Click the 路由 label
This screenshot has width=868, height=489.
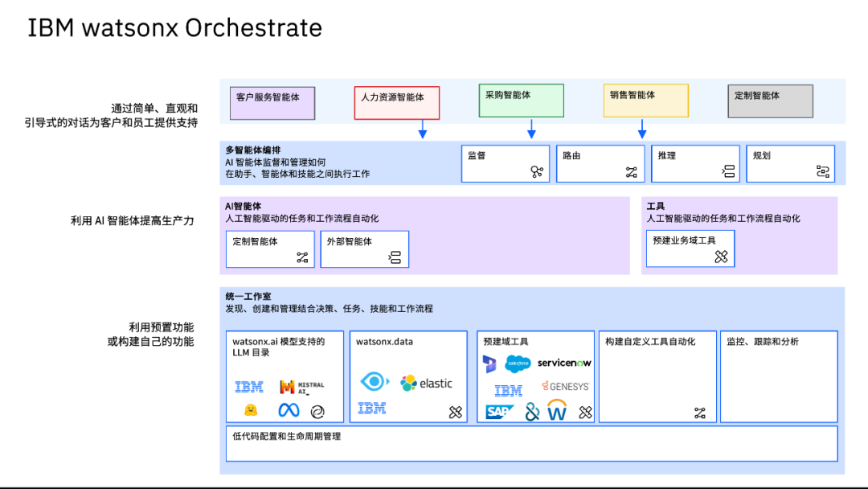pos(572,155)
